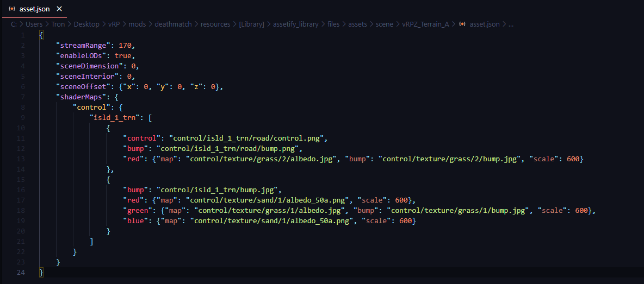Open the resources breadcrumb segment
The height and width of the screenshot is (284, 644).
(215, 24)
